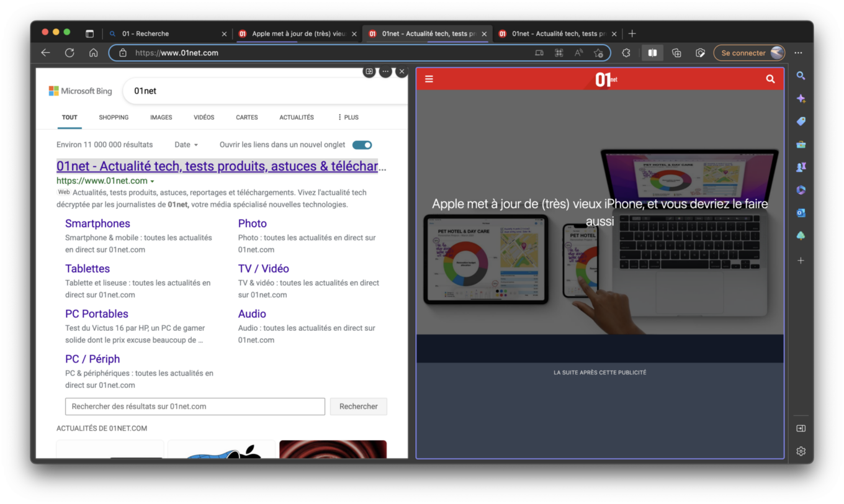Image resolution: width=844 pixels, height=504 pixels.
Task: Open the Photo sitelink
Action: tap(253, 223)
